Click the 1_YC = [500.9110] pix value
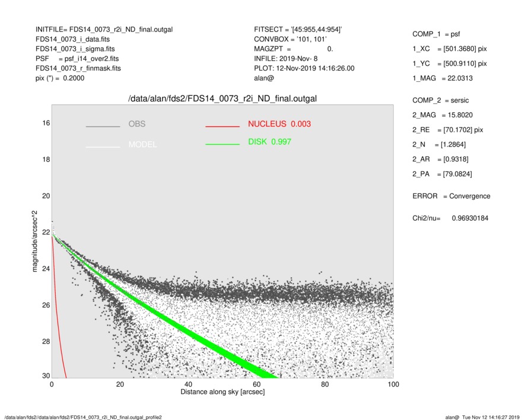525x420 pixels. (449, 63)
